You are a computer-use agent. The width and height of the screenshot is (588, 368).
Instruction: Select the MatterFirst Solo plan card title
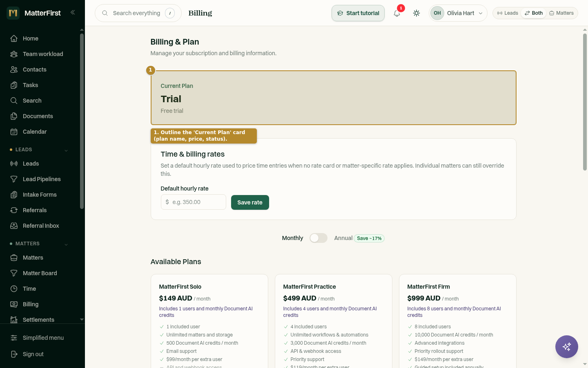[x=180, y=287]
